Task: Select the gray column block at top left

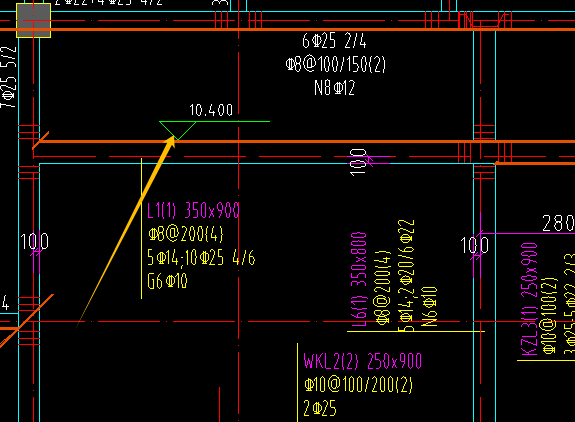Action: 33,21
